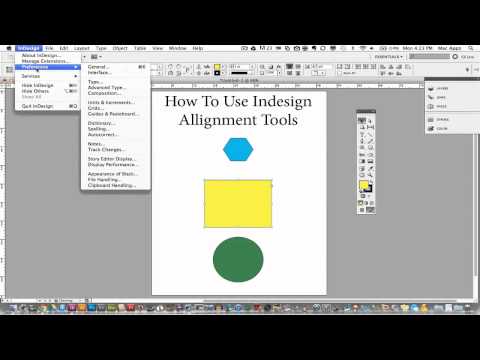The height and width of the screenshot is (360, 480).
Task: Open the Table menu
Action: point(140,48)
